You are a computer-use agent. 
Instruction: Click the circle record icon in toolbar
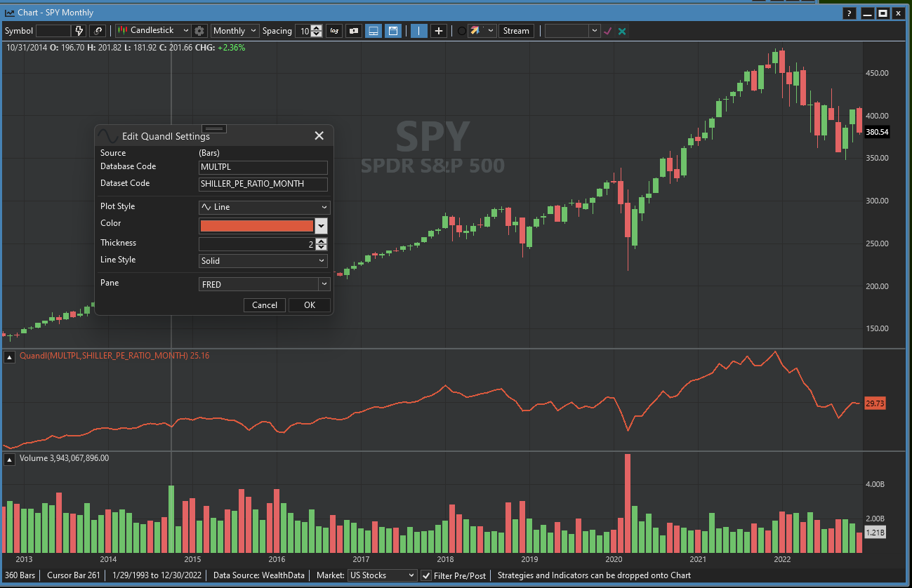point(461,31)
